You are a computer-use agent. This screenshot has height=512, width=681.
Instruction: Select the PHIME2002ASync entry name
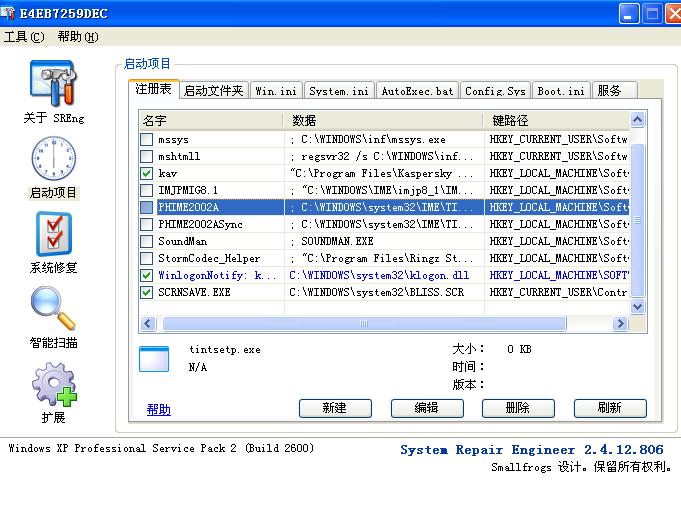click(x=200, y=225)
